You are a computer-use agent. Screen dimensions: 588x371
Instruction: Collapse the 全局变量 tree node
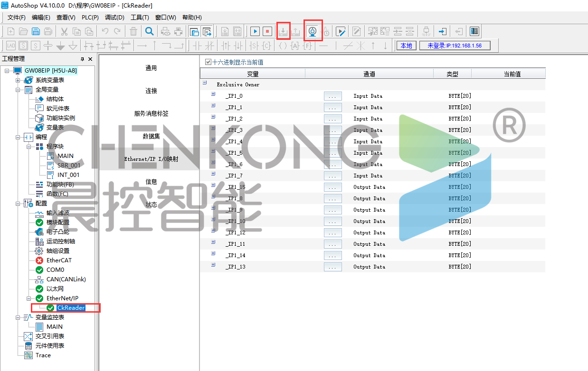tap(18, 90)
